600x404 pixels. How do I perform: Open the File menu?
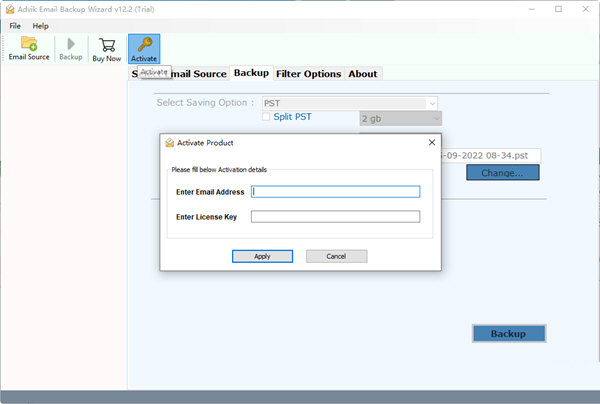click(x=15, y=26)
